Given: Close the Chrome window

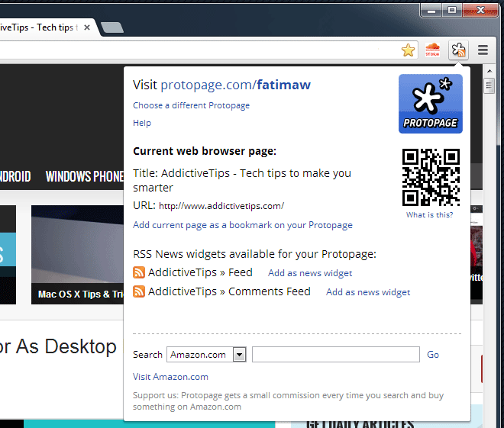Looking at the screenshot, I should tap(480, 11).
